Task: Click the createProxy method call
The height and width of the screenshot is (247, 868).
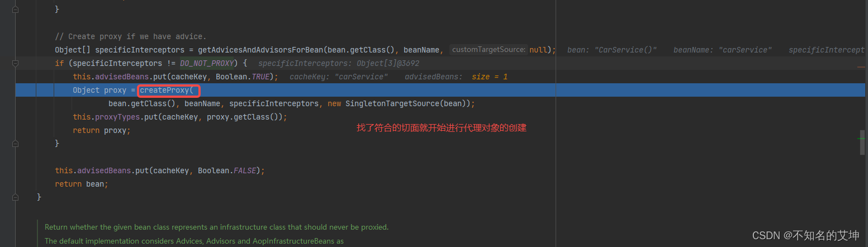Action: click(x=167, y=90)
